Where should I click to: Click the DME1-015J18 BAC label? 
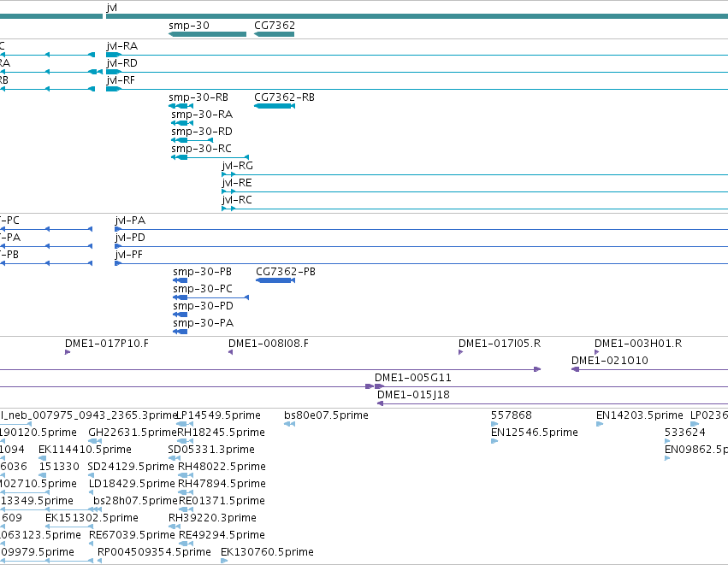(x=413, y=395)
